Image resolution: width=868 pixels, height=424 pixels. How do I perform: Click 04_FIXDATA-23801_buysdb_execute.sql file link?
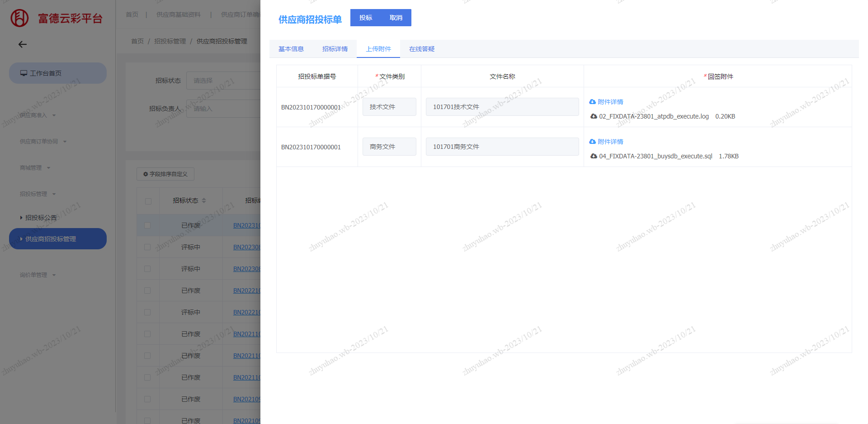coord(656,156)
